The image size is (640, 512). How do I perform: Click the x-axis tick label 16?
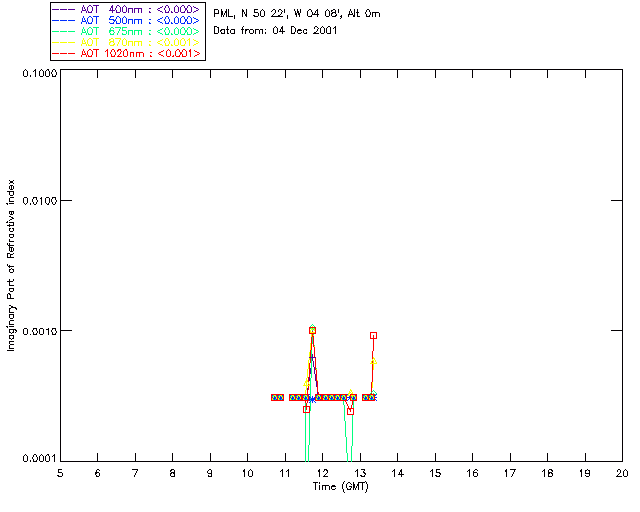tap(472, 473)
